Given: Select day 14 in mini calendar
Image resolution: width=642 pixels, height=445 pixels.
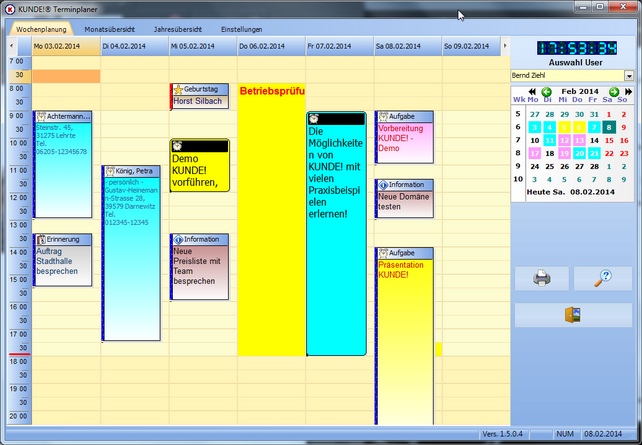Looking at the screenshot, I should 594,140.
